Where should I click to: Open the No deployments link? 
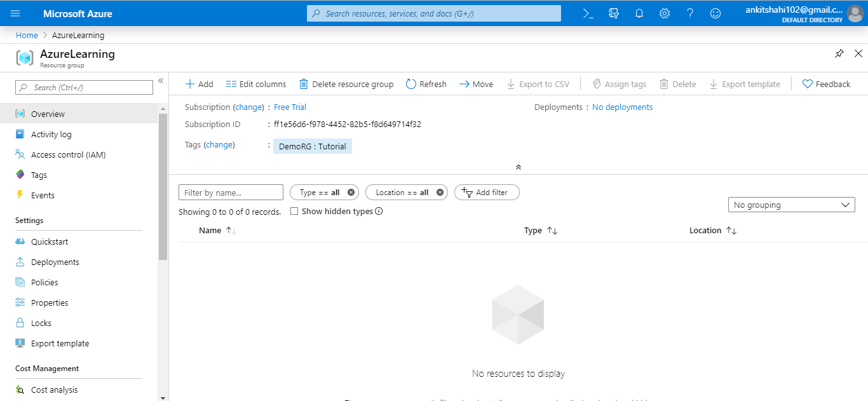(622, 107)
